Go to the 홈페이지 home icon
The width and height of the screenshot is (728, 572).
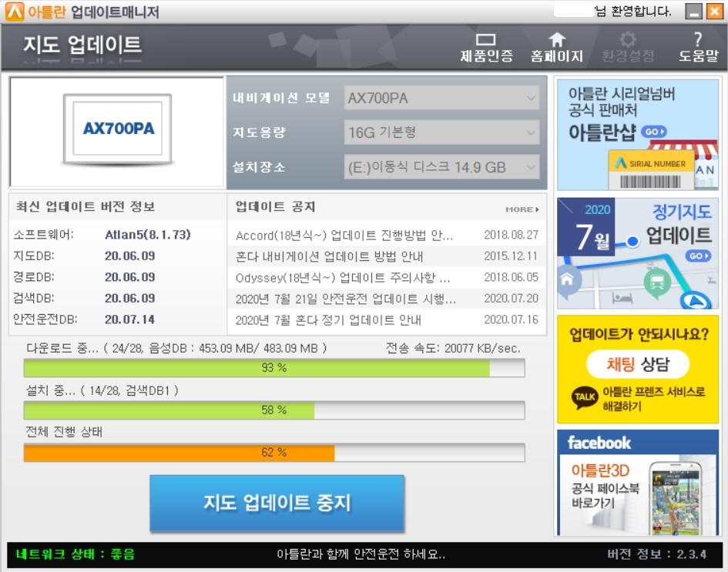click(x=557, y=48)
